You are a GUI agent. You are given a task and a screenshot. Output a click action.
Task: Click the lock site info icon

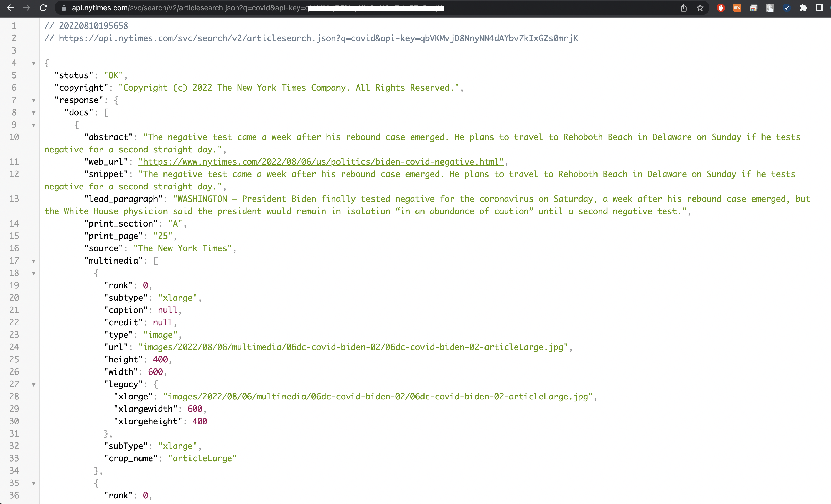63,8
